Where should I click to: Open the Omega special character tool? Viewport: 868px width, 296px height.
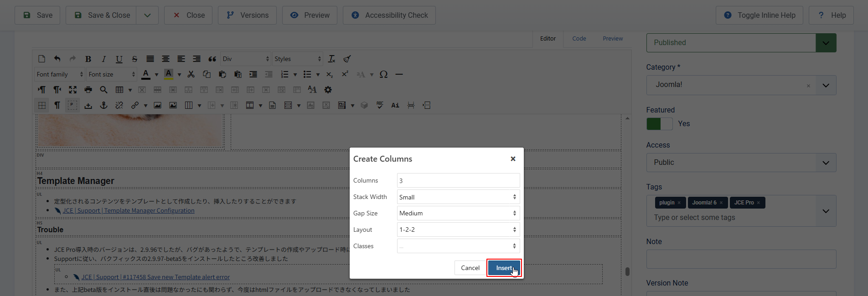pos(383,74)
